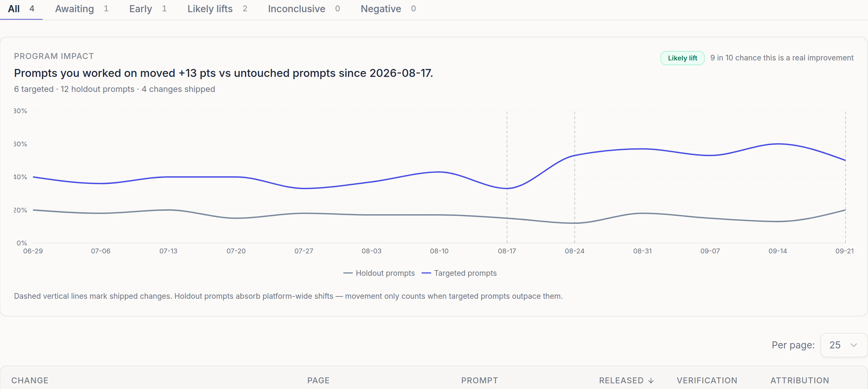Select the All tab
The image size is (868, 389).
point(21,9)
